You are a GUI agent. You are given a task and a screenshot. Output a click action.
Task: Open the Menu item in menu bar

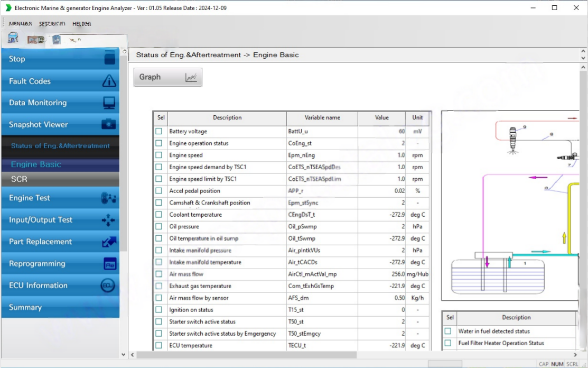[x=20, y=24]
